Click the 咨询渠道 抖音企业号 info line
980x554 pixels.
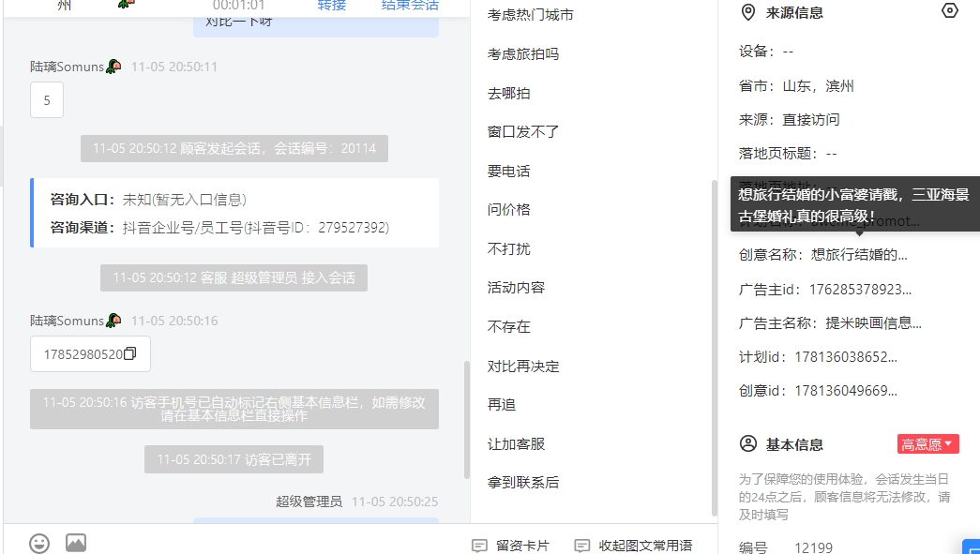click(x=219, y=228)
